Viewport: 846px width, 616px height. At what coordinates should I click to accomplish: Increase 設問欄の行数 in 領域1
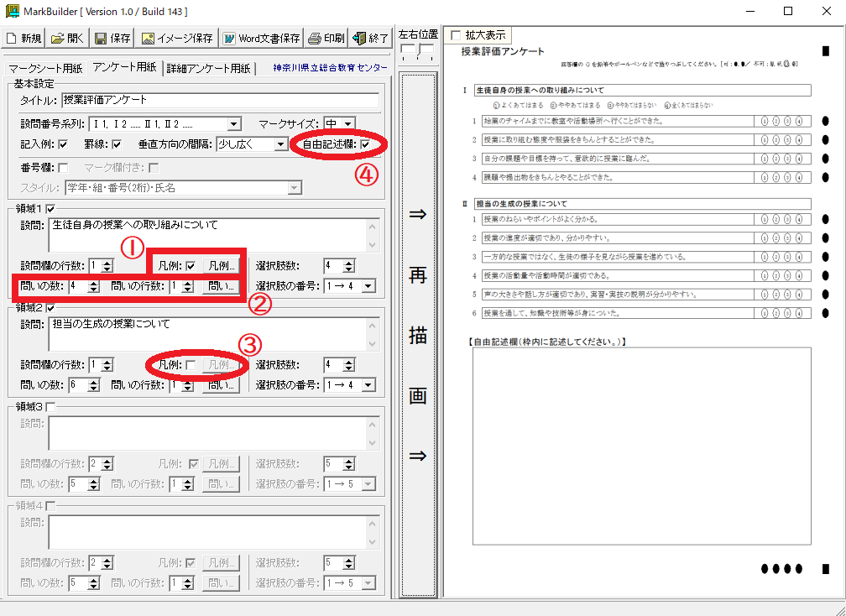coord(107,263)
